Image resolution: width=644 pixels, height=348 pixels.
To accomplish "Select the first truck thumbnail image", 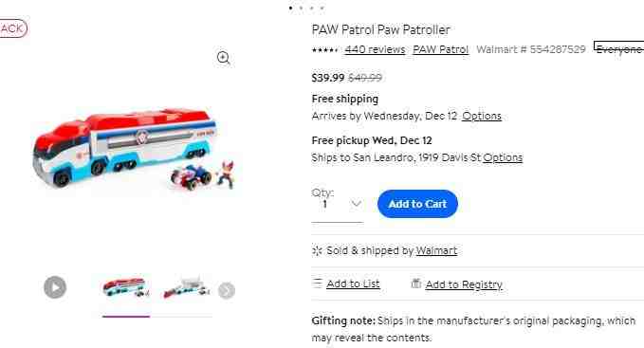I will (x=126, y=287).
